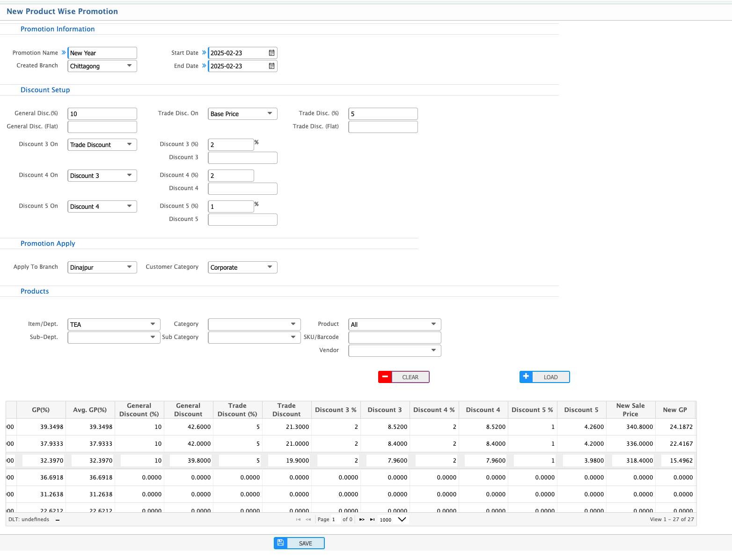This screenshot has width=732, height=560.
Task: Open the rows-per-page 1000 selector
Action: (x=402, y=519)
